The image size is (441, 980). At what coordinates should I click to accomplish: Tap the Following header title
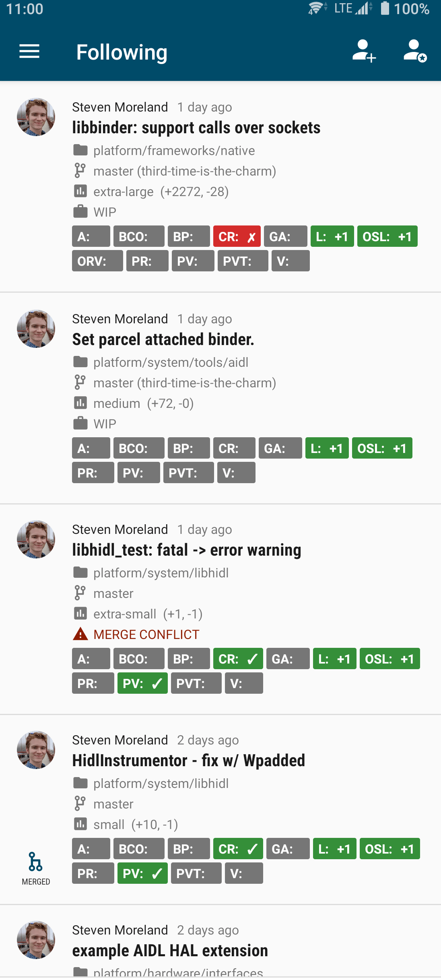tap(122, 52)
